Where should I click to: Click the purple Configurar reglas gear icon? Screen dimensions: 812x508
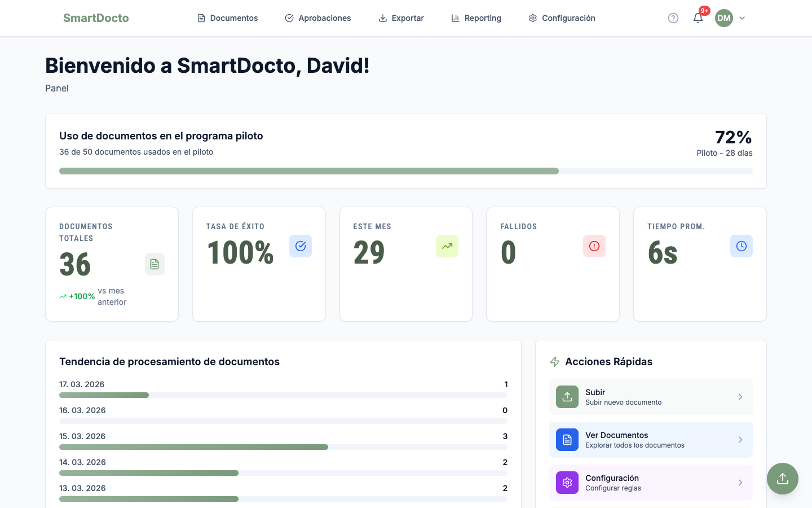pos(567,483)
